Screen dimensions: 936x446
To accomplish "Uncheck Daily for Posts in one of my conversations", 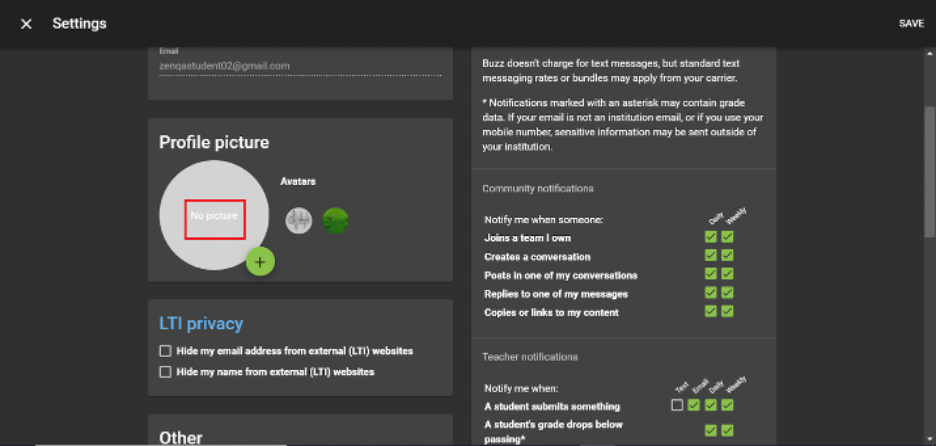I will (710, 274).
